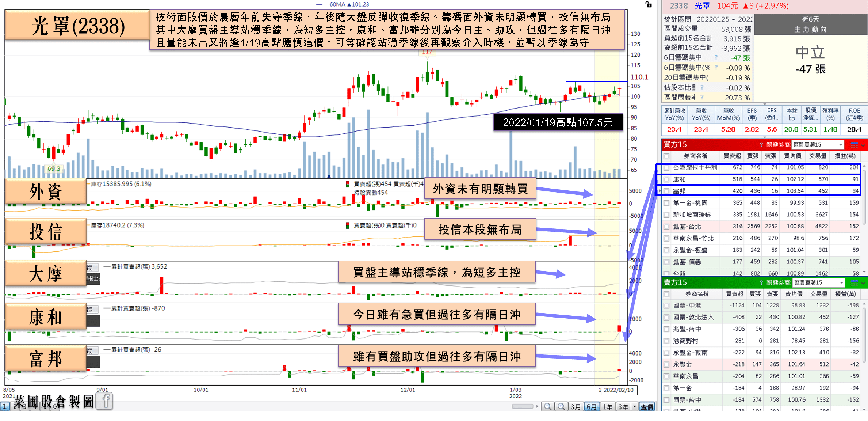The width and height of the screenshot is (868, 421).
Task: Select the 華南永昌 seller row
Action: click(x=761, y=376)
